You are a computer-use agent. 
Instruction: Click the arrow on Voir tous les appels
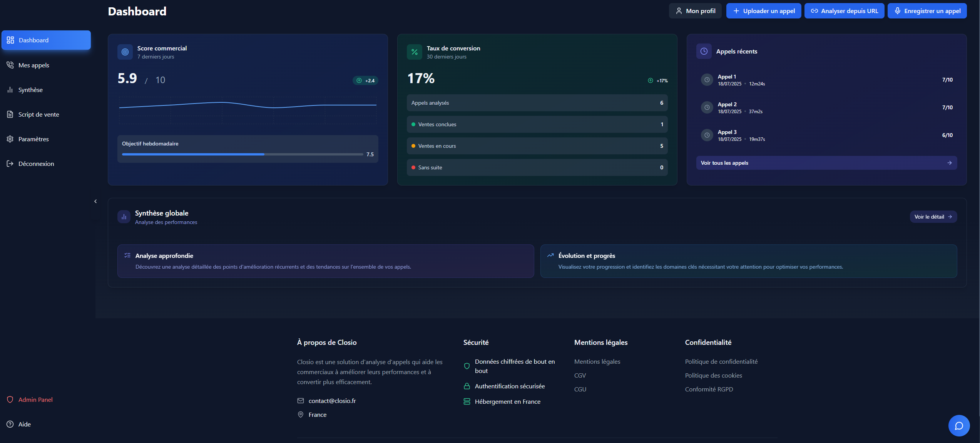pyautogui.click(x=949, y=163)
